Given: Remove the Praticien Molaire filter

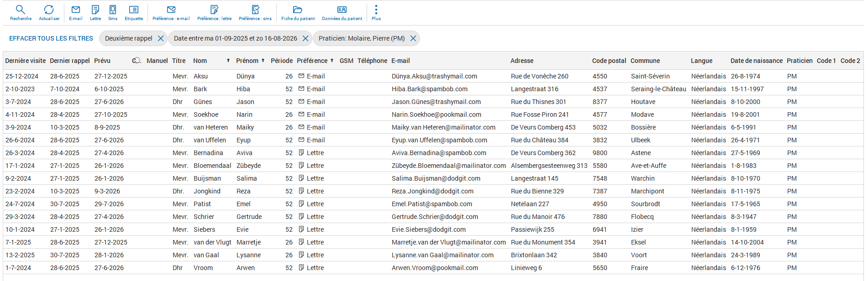Looking at the screenshot, I should [413, 38].
